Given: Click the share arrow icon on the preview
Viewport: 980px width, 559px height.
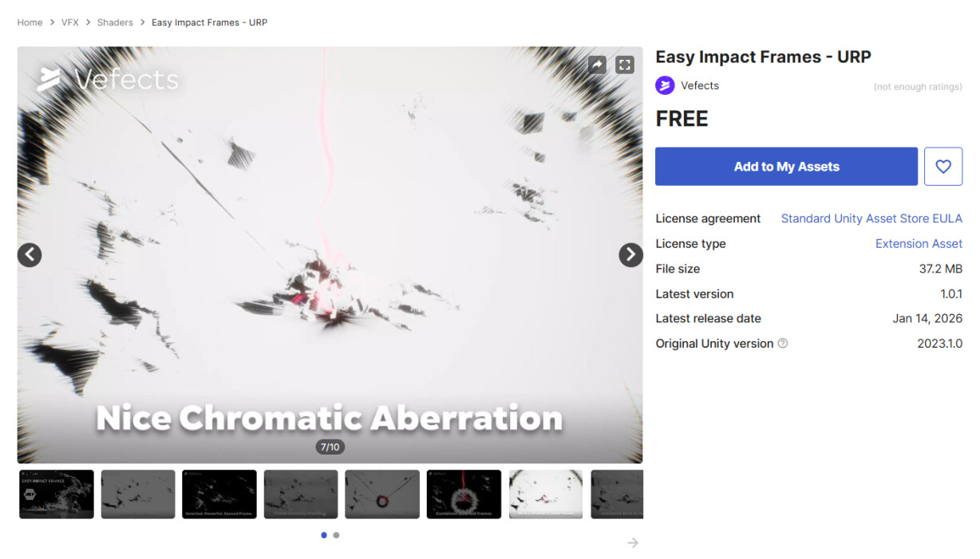Looking at the screenshot, I should [597, 65].
